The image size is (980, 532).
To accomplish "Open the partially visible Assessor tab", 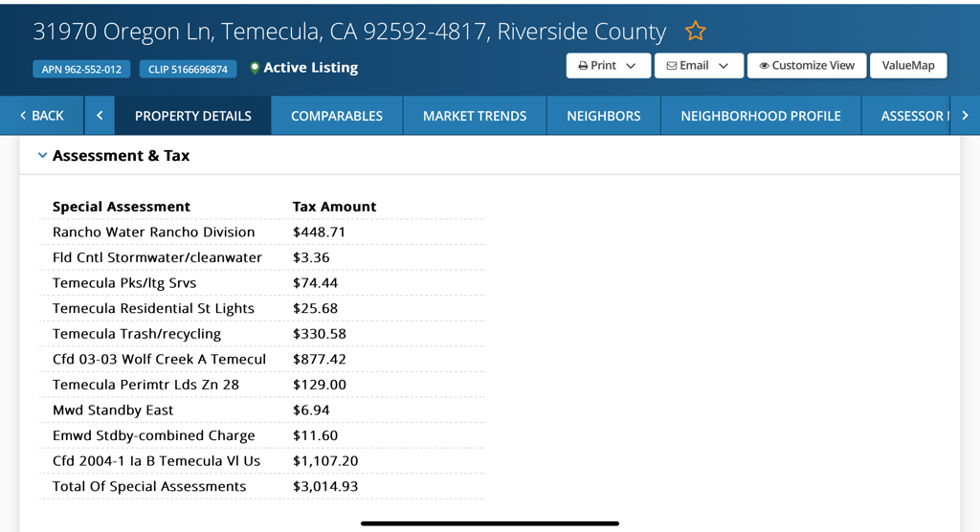I will (x=914, y=116).
